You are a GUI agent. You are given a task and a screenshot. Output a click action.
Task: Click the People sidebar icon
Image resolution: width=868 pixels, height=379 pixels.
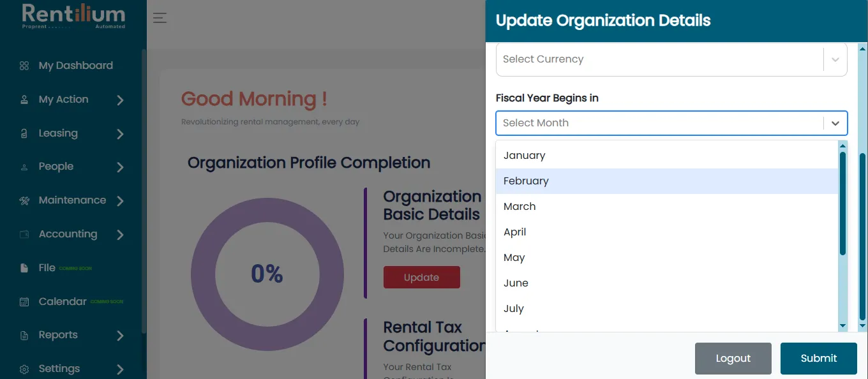click(24, 167)
